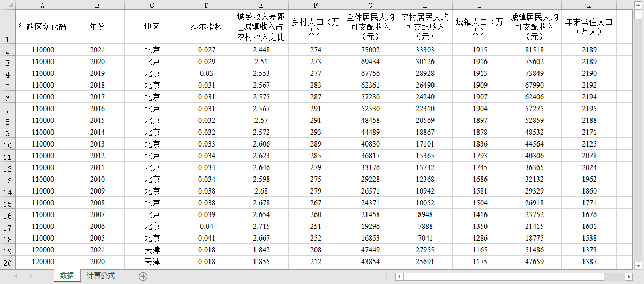
Task: Click cell with value 1.855
Action: click(261, 262)
